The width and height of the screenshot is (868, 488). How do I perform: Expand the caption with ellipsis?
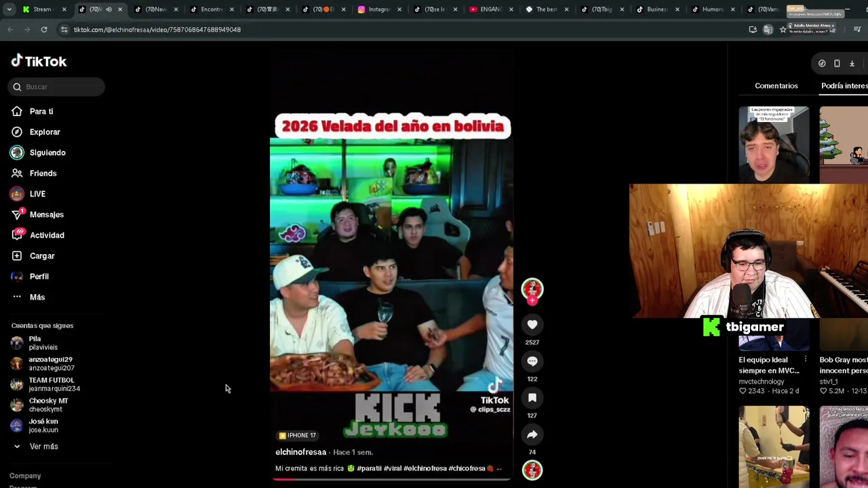pos(499,468)
